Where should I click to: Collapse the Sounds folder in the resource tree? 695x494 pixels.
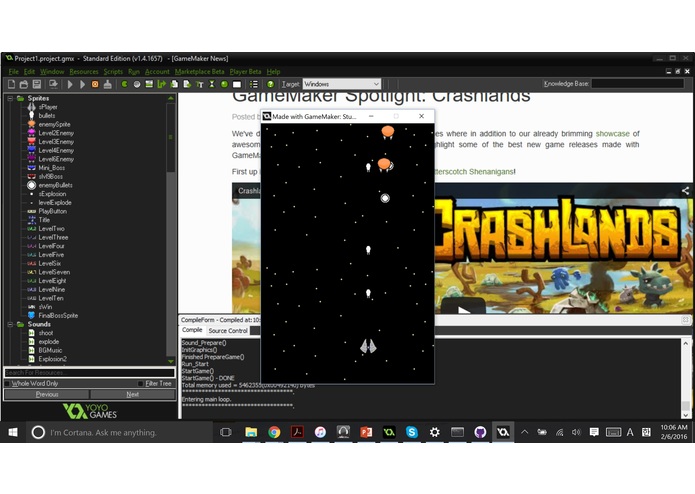pos(10,324)
